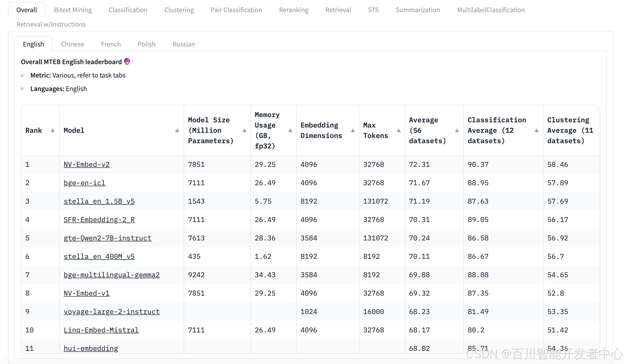The height and width of the screenshot is (364, 624).
Task: Sort by Classification Average column arrow
Action: 537,130
